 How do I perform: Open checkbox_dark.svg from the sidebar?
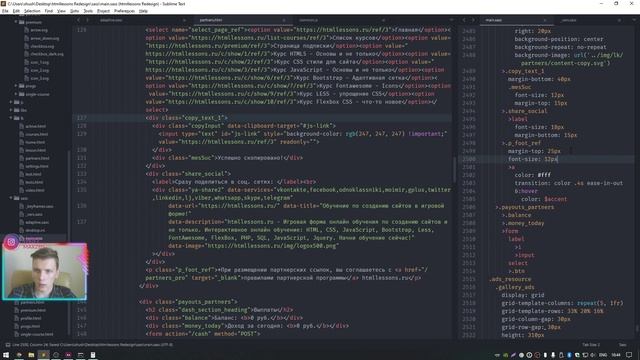click(x=47, y=54)
